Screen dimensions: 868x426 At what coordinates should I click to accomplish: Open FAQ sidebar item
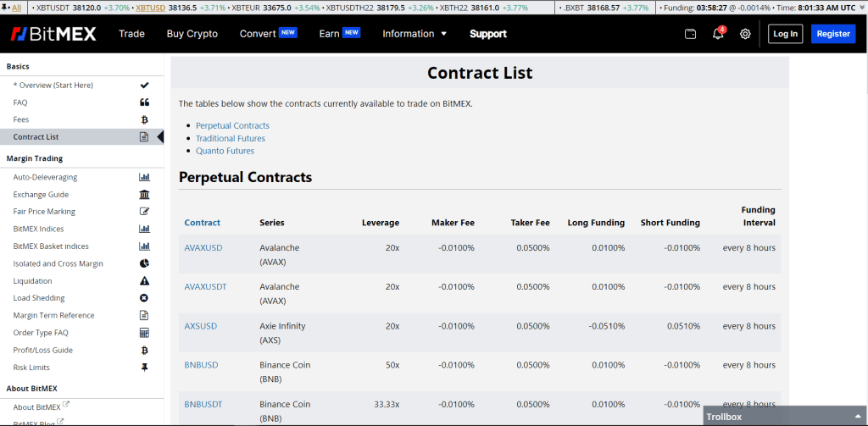click(x=20, y=102)
